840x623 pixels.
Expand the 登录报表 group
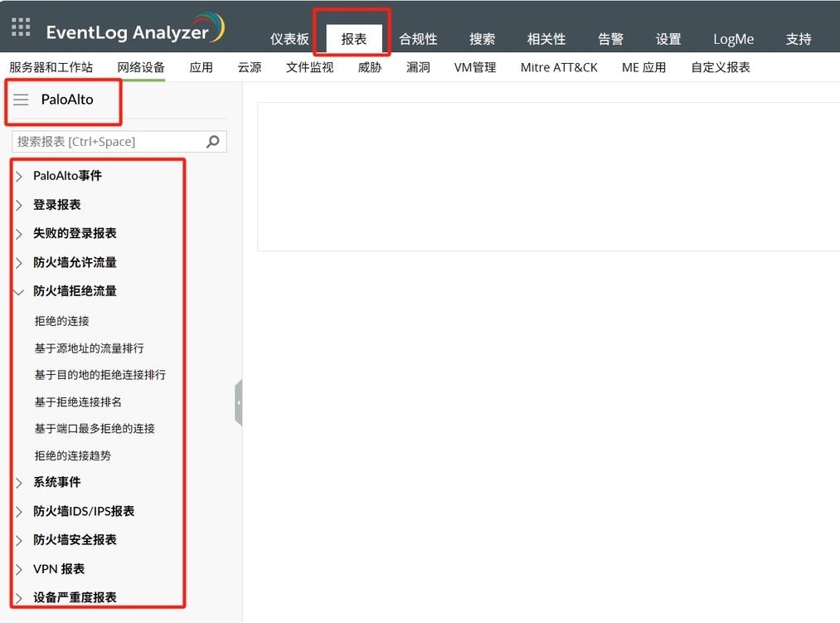coord(19,206)
